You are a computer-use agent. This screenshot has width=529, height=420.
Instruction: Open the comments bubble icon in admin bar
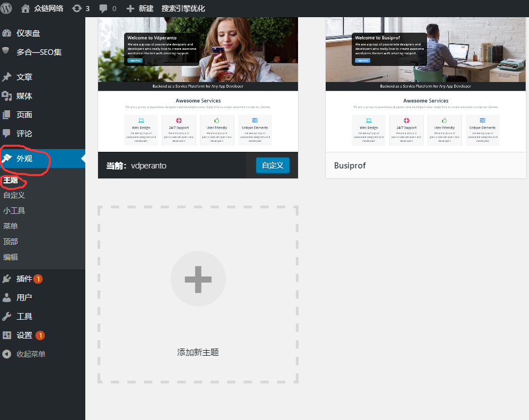pyautogui.click(x=103, y=8)
